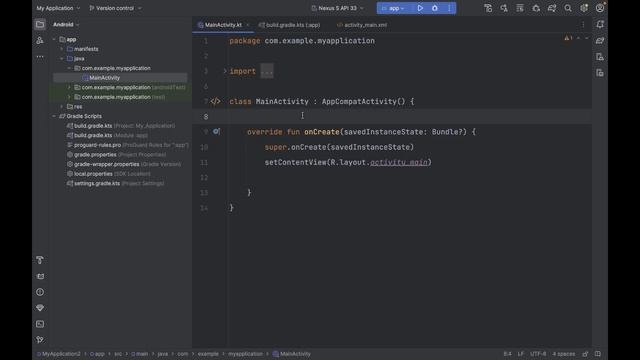
Task: Open the App Quality Insights icon
Action: pos(40,308)
